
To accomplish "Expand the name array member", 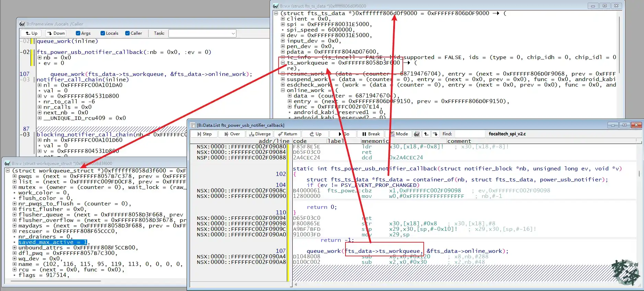I will pos(14,264).
